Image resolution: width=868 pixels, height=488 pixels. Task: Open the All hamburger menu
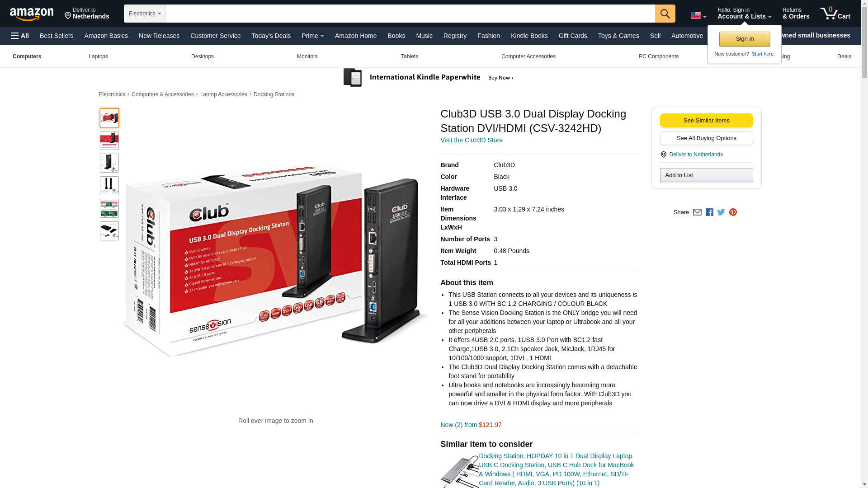point(20,36)
